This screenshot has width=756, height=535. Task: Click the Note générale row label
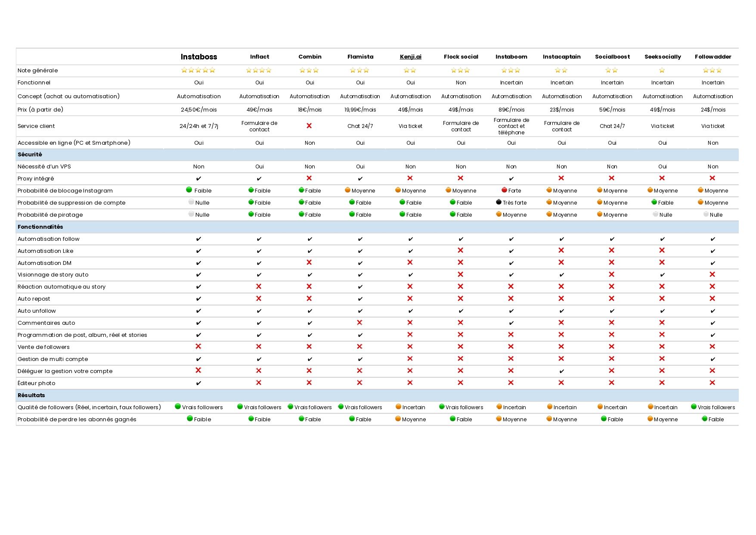click(37, 70)
